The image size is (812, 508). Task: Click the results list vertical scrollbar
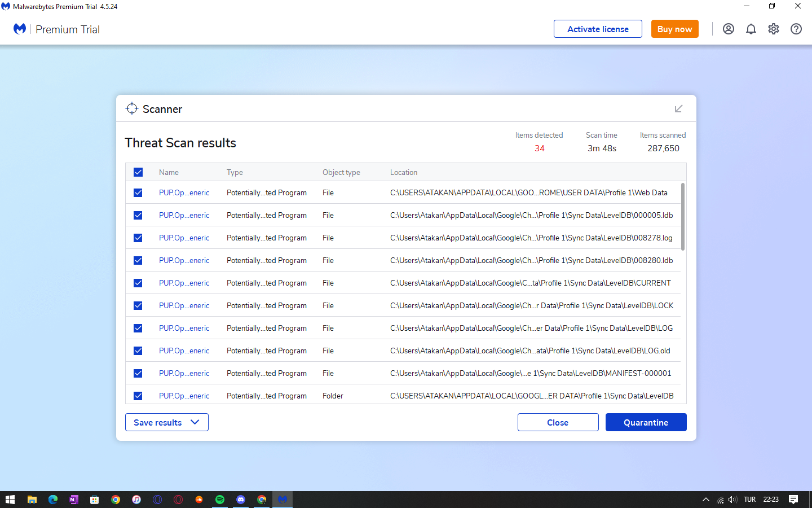click(683, 217)
